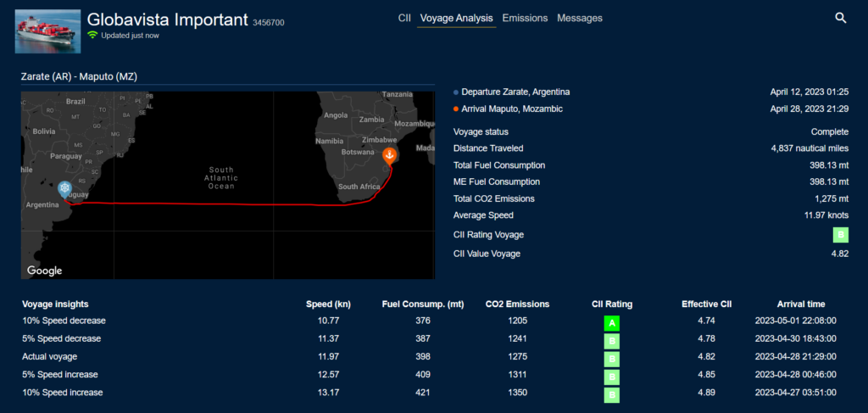Click the B badge in 5% Speed decrease row

click(x=612, y=341)
